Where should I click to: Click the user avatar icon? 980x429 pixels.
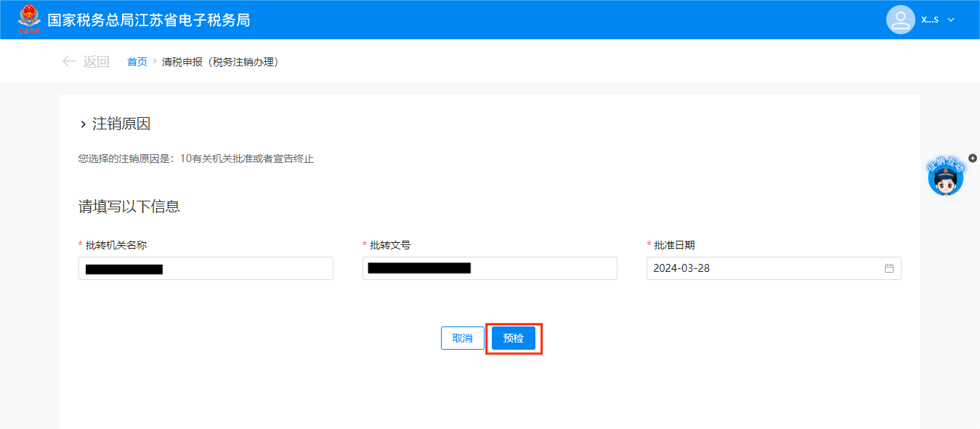click(x=900, y=20)
